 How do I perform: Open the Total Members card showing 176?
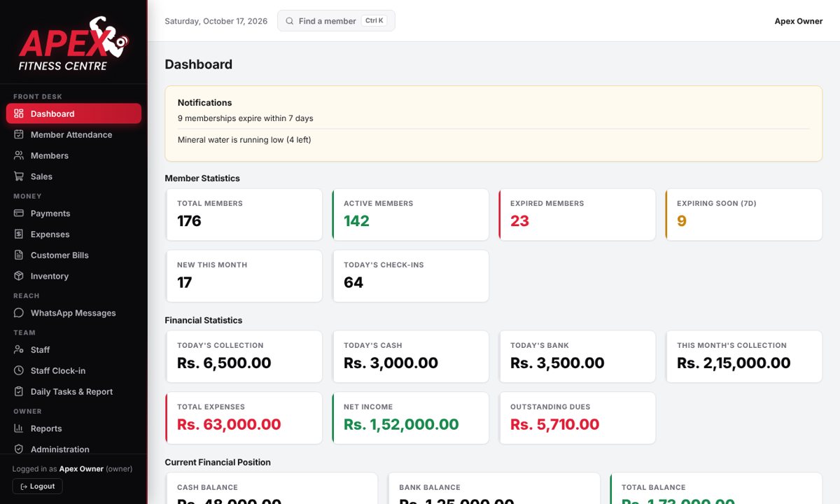tap(244, 215)
